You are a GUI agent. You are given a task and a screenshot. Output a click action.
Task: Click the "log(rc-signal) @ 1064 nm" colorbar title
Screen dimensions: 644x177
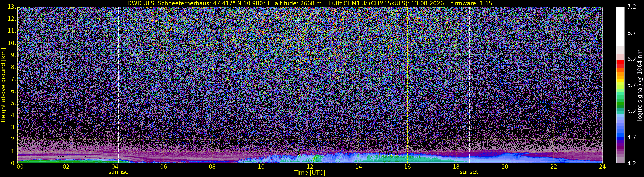(x=640, y=85)
